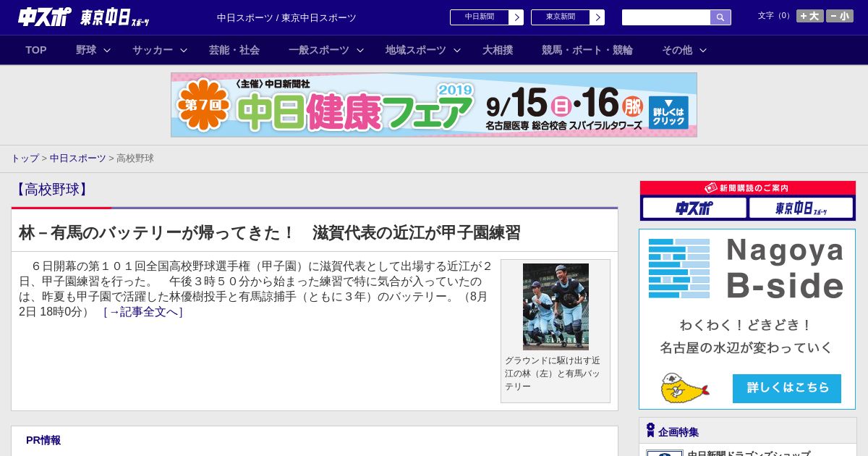Click the 【高校野球】 category heading

[51, 190]
